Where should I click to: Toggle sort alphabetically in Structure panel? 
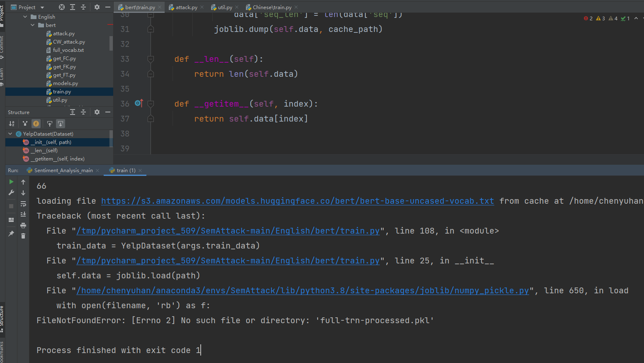[12, 124]
